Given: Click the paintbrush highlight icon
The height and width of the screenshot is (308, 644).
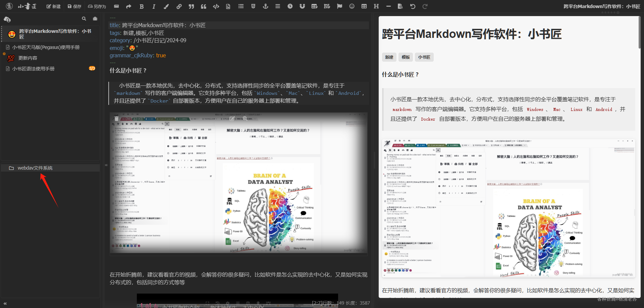Looking at the screenshot, I should pos(166,6).
